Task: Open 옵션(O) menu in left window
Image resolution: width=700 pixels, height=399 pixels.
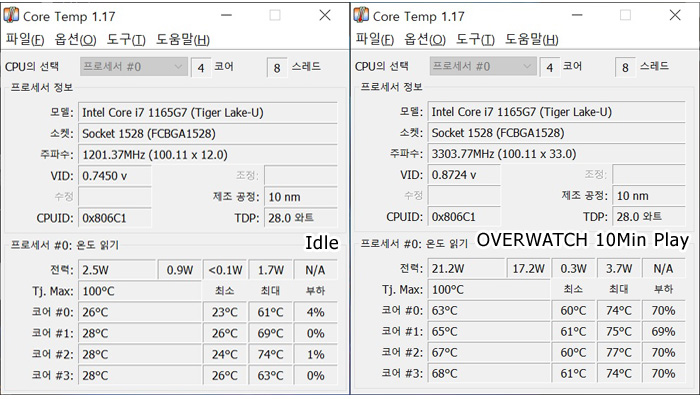Action: tap(75, 39)
